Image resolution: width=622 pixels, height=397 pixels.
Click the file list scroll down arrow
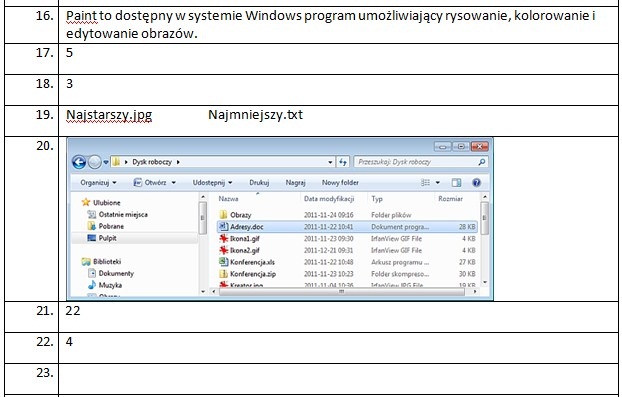pos(484,282)
